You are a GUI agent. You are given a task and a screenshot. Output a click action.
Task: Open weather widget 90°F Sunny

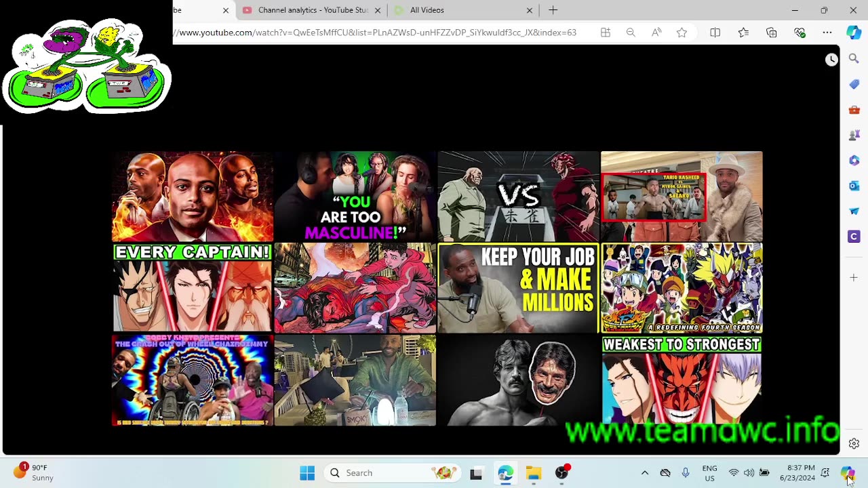[x=34, y=472]
